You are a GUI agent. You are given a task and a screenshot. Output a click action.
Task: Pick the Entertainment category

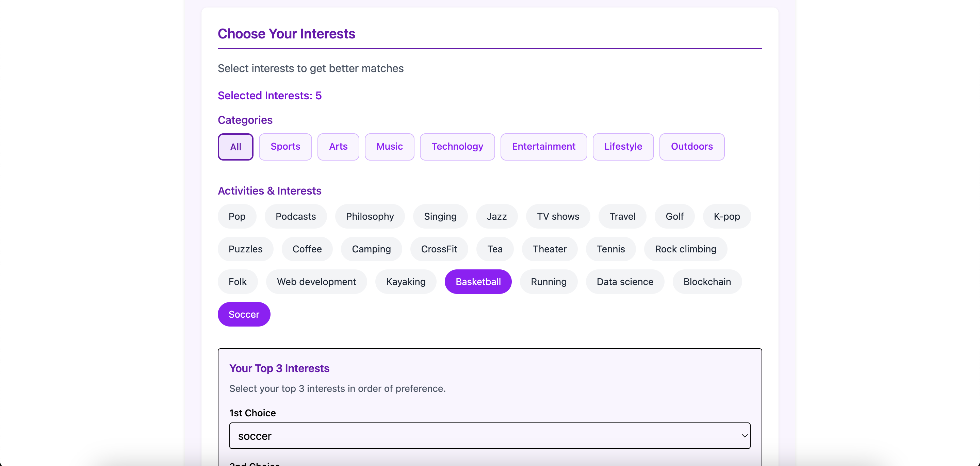543,147
